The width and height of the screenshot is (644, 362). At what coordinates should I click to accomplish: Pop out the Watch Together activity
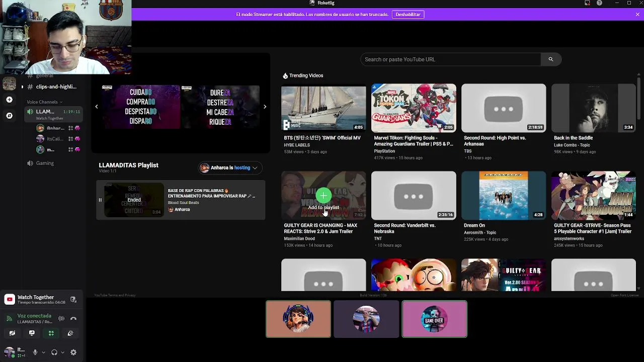pyautogui.click(x=73, y=300)
